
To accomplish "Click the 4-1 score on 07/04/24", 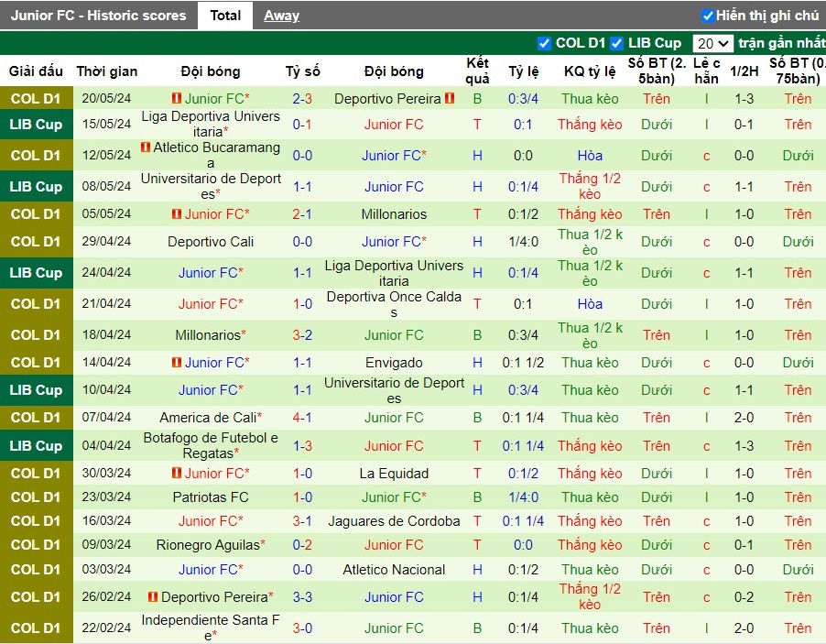I will [x=302, y=418].
